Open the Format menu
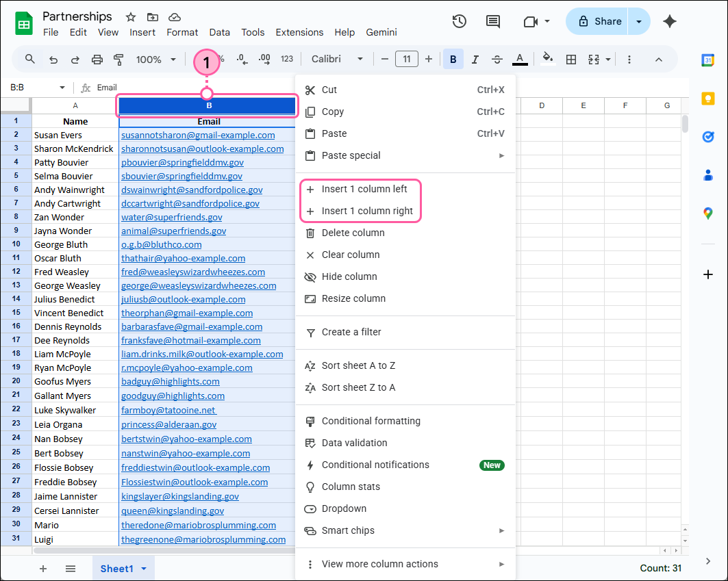The height and width of the screenshot is (581, 728). (182, 31)
